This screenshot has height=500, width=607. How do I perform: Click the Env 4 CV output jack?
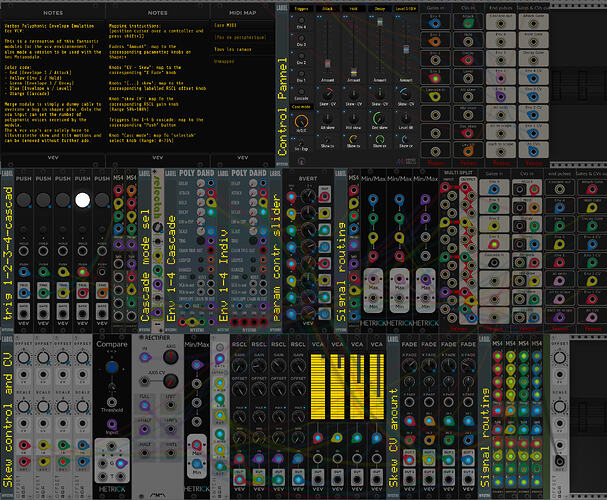coord(533,78)
